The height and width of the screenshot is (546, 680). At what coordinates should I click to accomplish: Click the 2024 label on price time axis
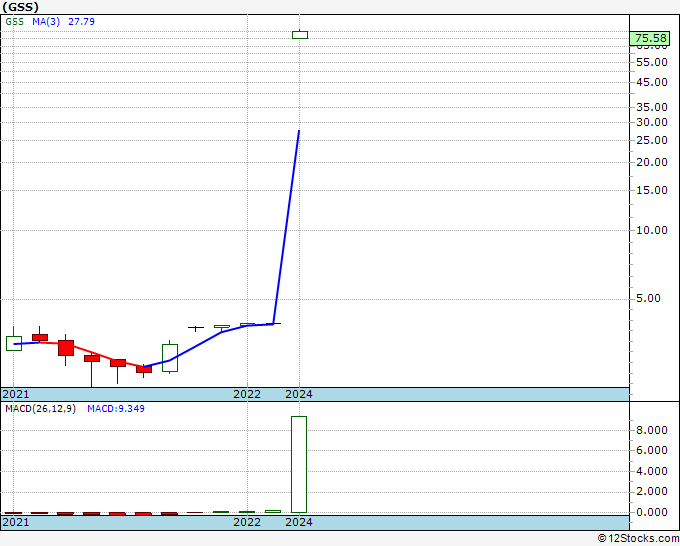click(299, 394)
